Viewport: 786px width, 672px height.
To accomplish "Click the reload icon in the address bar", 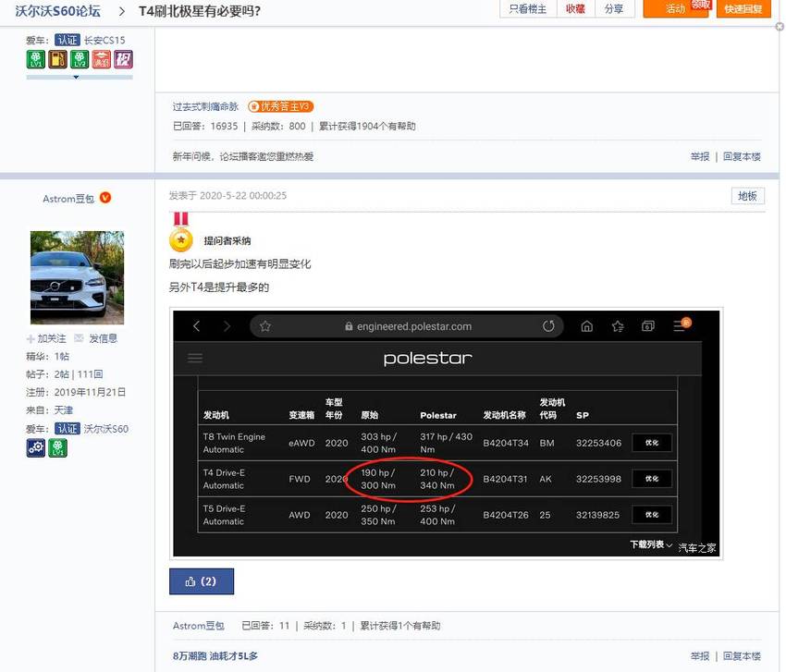I will point(548,326).
